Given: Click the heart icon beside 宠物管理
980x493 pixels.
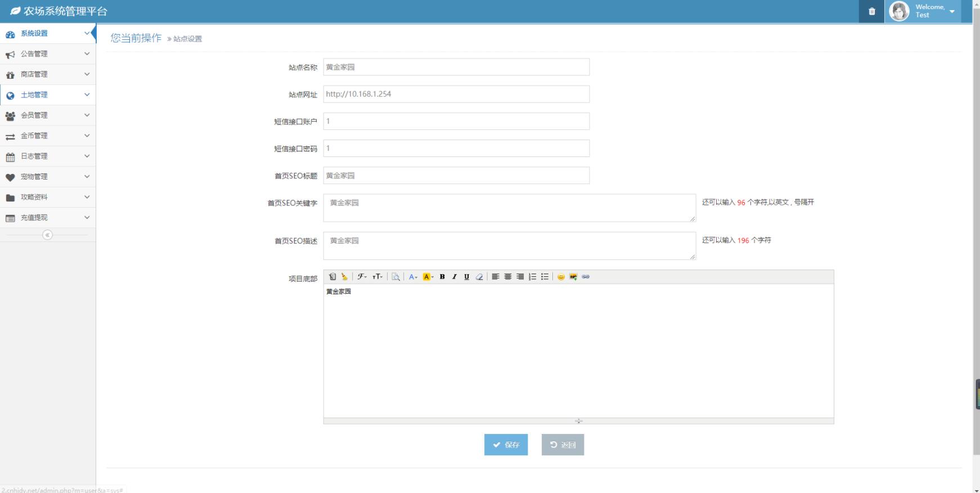Looking at the screenshot, I should click(10, 177).
